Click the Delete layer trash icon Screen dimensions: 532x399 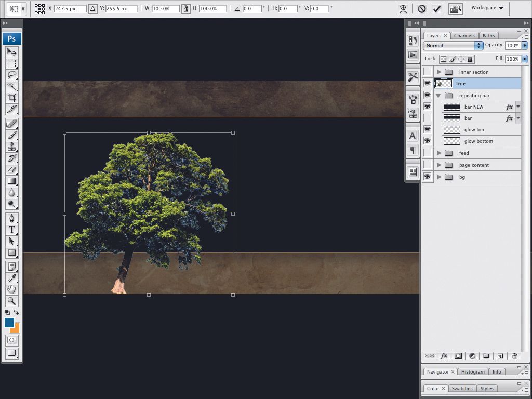point(515,356)
